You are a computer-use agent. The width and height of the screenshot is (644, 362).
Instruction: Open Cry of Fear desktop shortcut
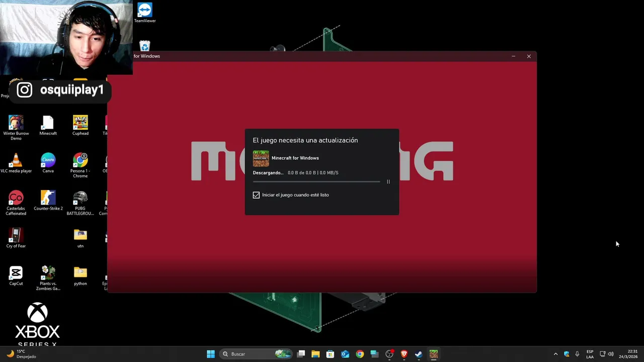(x=16, y=238)
